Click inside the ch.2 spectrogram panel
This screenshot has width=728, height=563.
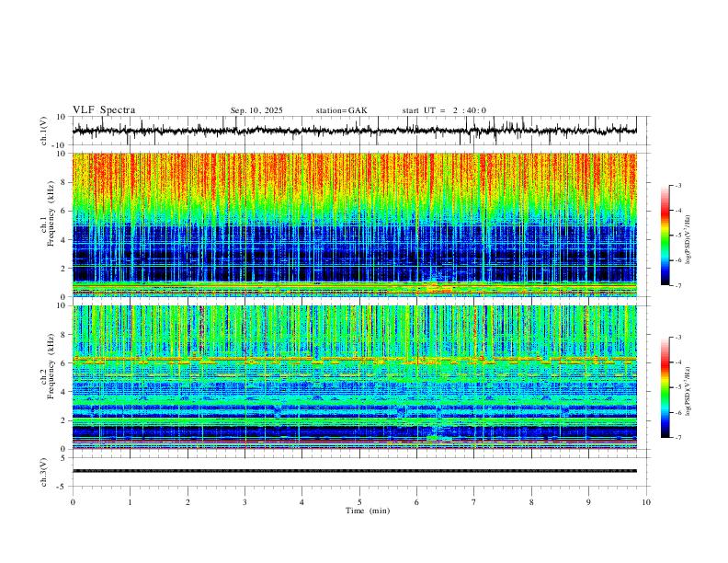354,377
